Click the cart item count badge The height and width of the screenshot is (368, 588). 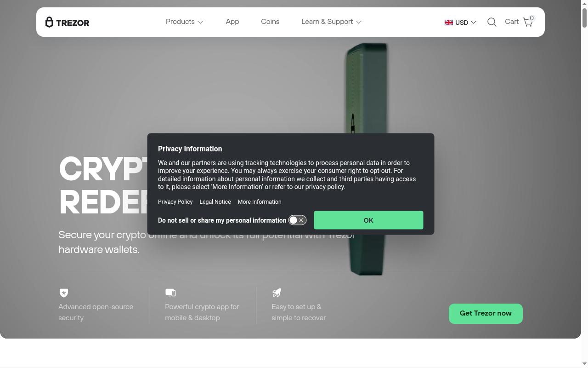(531, 18)
